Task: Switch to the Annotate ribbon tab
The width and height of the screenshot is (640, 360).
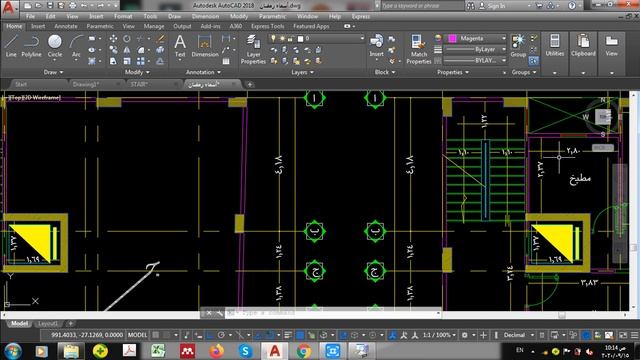Action: tap(66, 26)
